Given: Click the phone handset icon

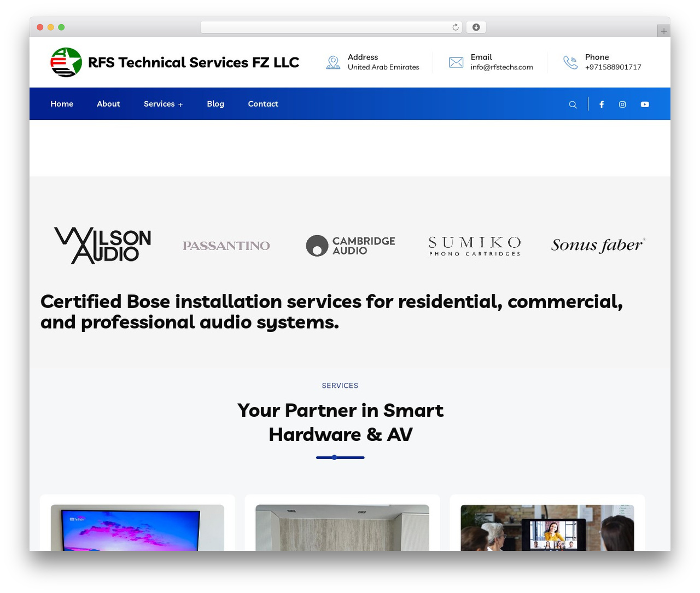Looking at the screenshot, I should click(x=570, y=62).
